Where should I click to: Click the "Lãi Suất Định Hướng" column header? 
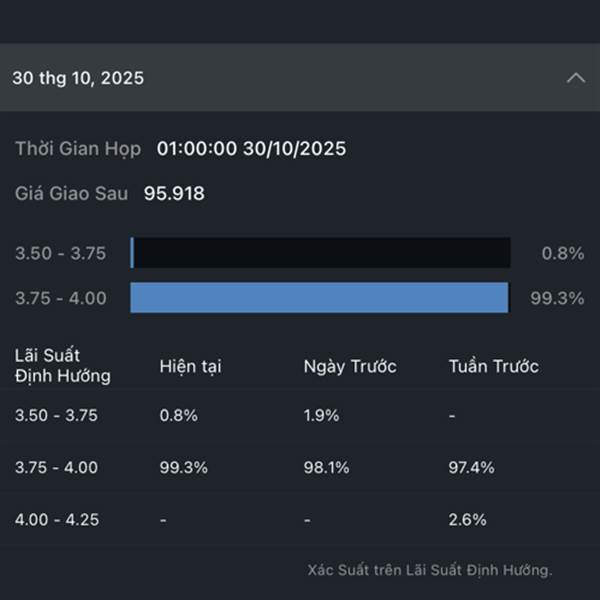click(x=63, y=366)
